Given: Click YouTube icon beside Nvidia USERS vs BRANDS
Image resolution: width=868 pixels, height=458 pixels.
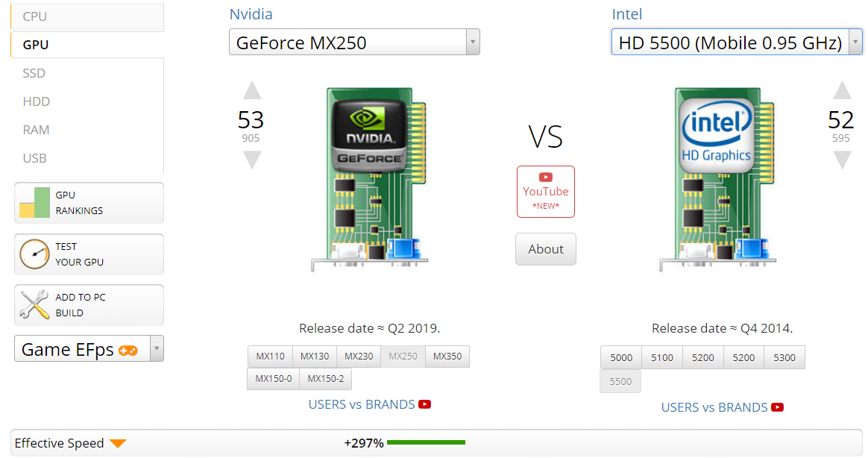Looking at the screenshot, I should point(424,404).
